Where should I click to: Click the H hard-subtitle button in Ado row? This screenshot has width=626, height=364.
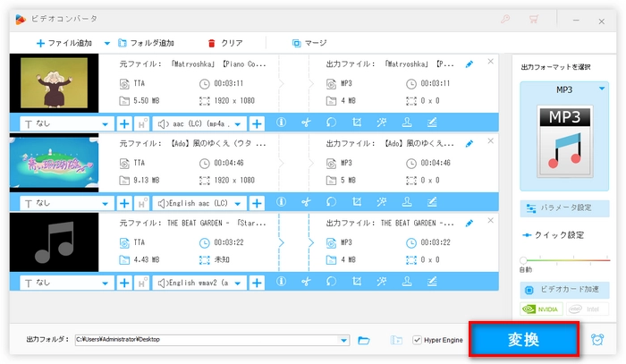point(141,203)
